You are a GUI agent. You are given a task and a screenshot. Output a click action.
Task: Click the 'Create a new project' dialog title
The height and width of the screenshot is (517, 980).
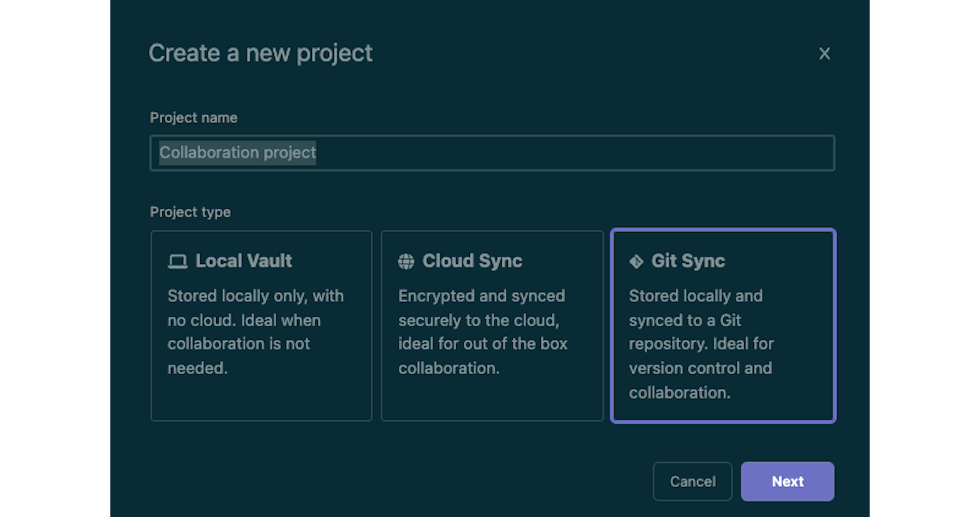click(260, 53)
